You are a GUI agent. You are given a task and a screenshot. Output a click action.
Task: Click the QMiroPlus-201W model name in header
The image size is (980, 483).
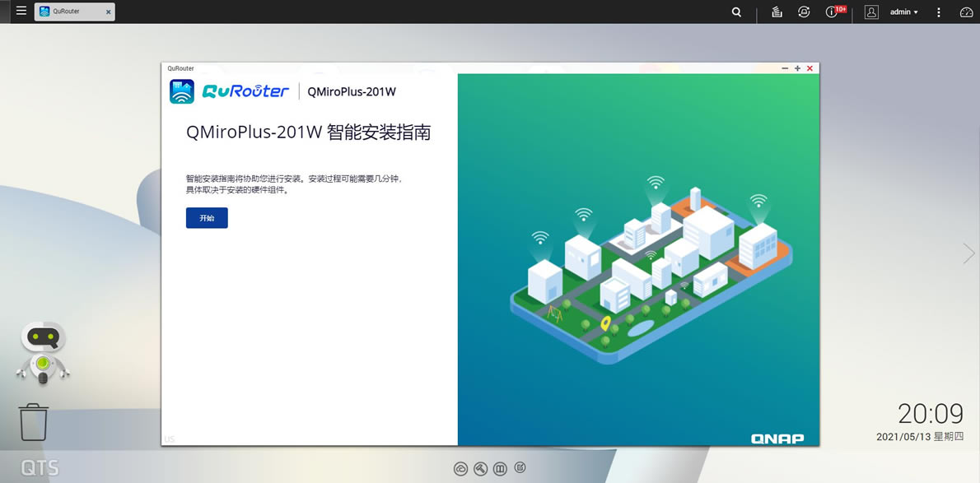coord(352,92)
